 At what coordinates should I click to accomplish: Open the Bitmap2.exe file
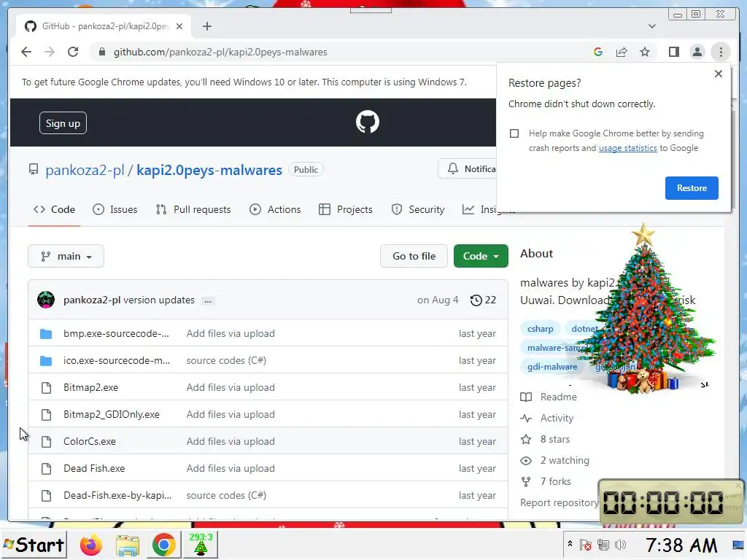[x=90, y=388]
